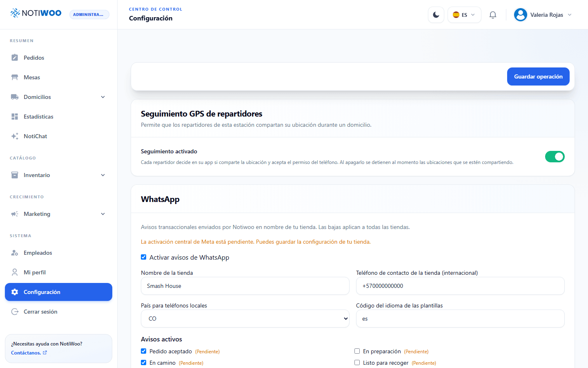Click the Inventario box icon
The width and height of the screenshot is (588, 368).
[x=15, y=175]
